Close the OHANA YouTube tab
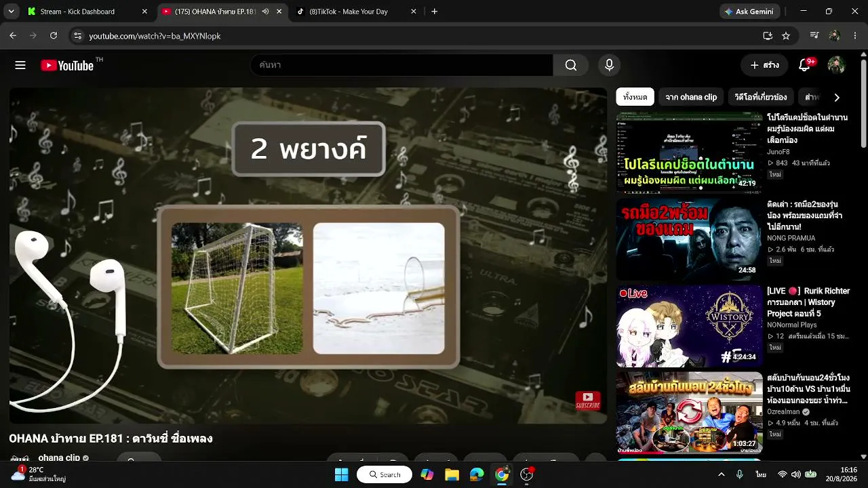Image resolution: width=868 pixels, height=488 pixels. point(279,12)
